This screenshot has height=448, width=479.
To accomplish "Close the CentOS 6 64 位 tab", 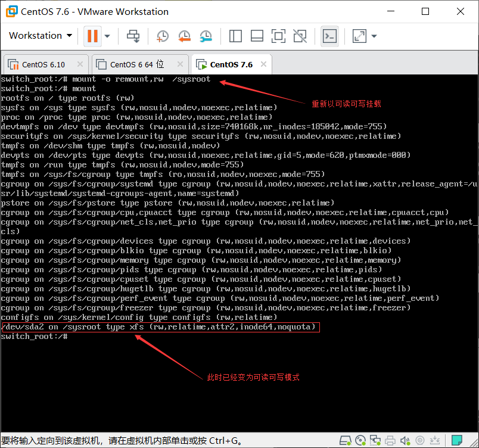I will pyautogui.click(x=181, y=64).
